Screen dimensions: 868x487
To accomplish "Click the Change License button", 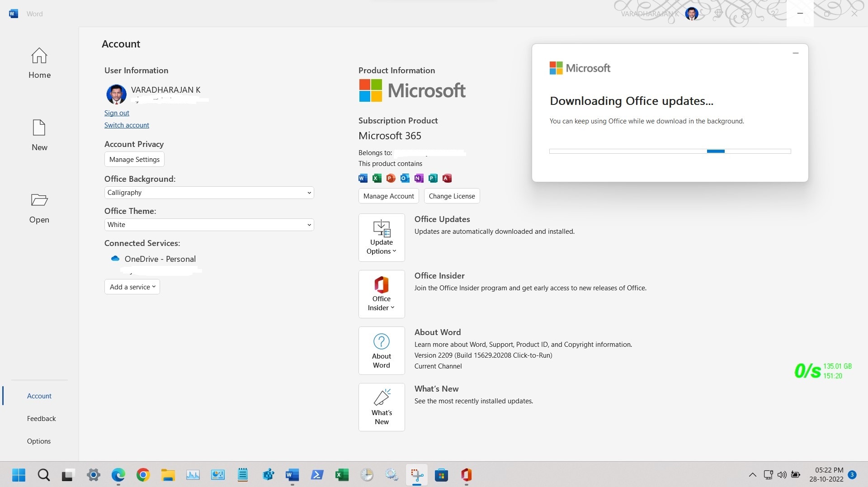I will click(x=452, y=196).
